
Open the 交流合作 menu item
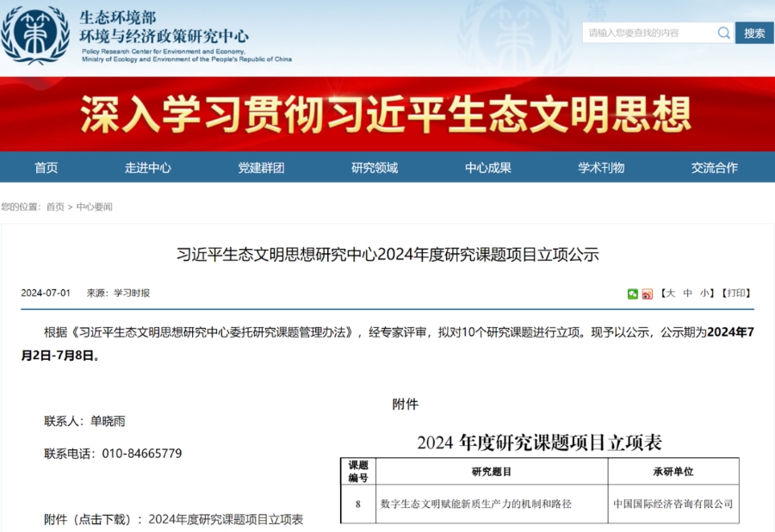[x=714, y=168]
